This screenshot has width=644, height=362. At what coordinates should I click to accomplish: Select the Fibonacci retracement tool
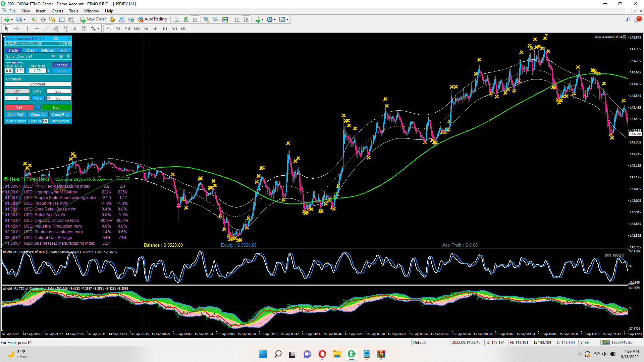65,29
